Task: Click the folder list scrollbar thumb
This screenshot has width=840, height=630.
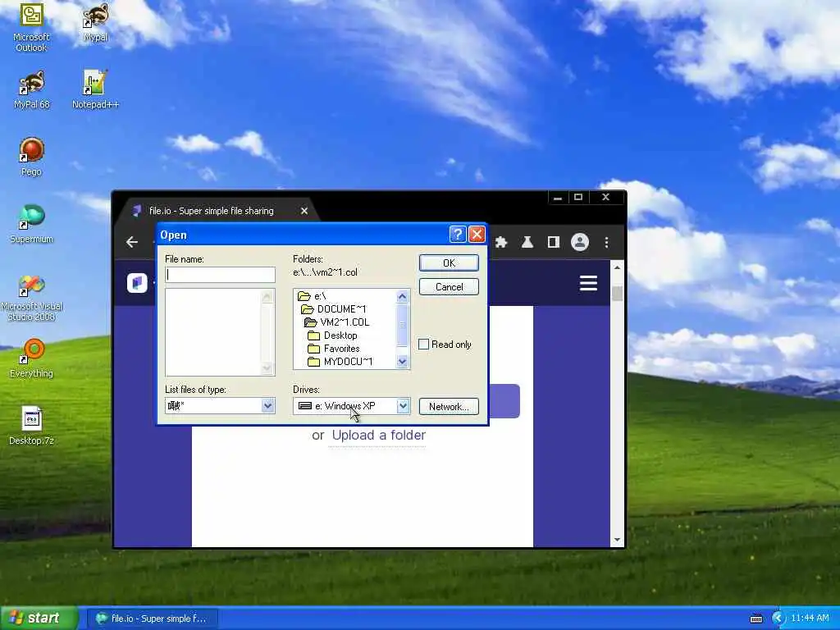Action: (403, 325)
